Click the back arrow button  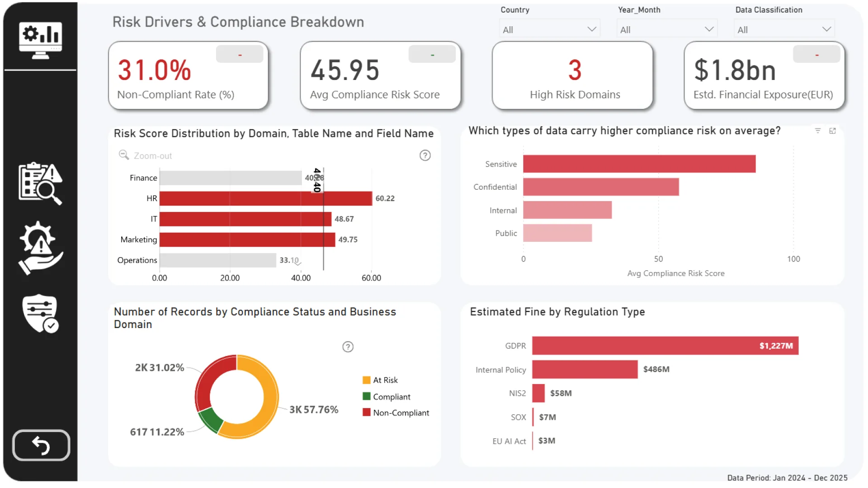pyautogui.click(x=41, y=446)
